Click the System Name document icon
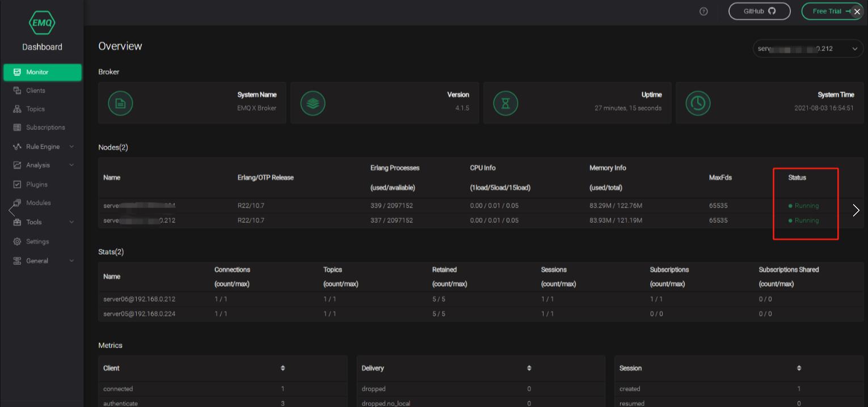 120,103
